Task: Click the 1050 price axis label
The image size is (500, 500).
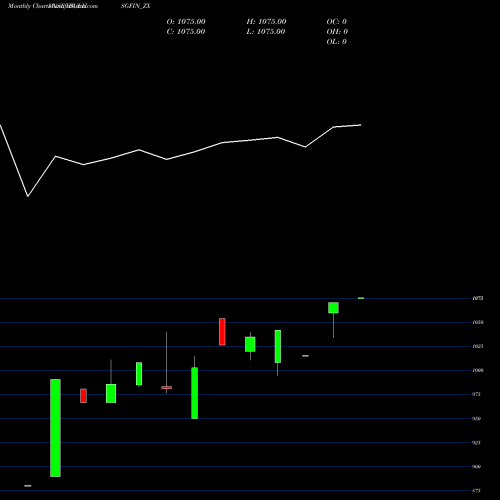Action: (x=478, y=322)
